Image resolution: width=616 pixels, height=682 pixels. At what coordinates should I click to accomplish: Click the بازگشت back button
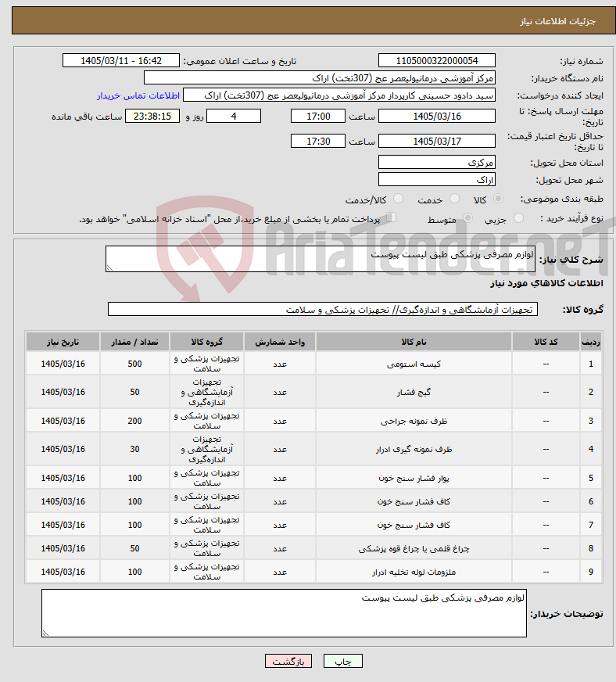(288, 661)
